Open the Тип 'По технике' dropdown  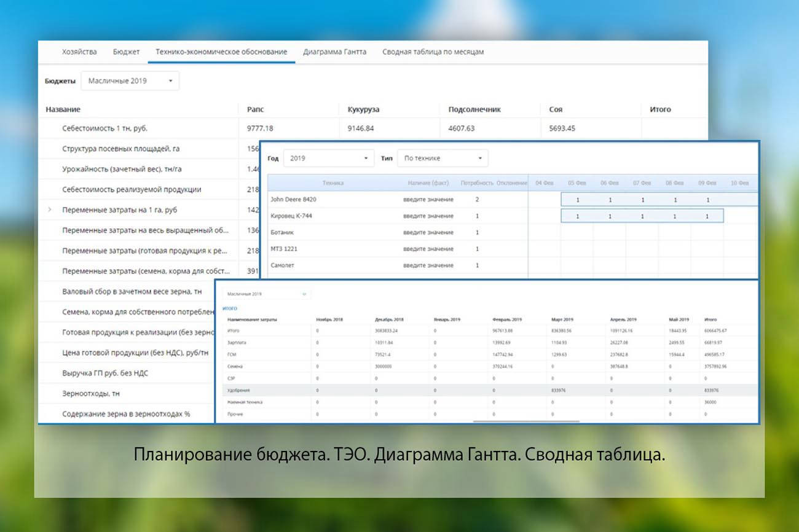pos(442,158)
